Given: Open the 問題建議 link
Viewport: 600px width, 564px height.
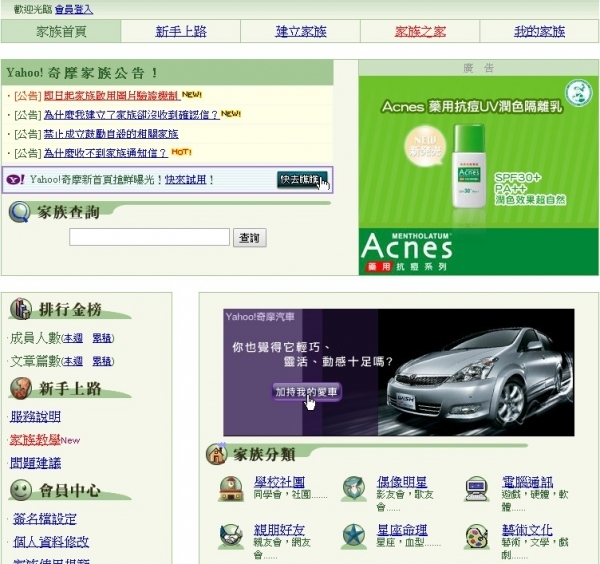Looking at the screenshot, I should [35, 463].
